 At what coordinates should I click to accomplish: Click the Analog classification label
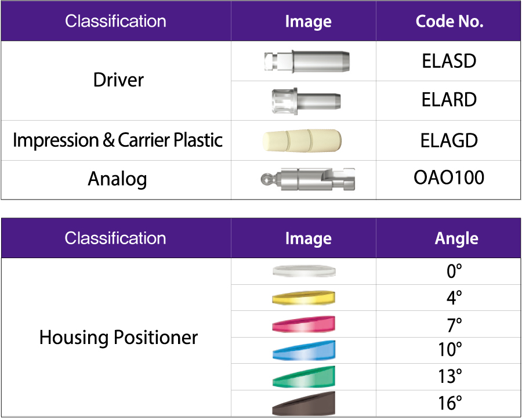[x=117, y=179]
